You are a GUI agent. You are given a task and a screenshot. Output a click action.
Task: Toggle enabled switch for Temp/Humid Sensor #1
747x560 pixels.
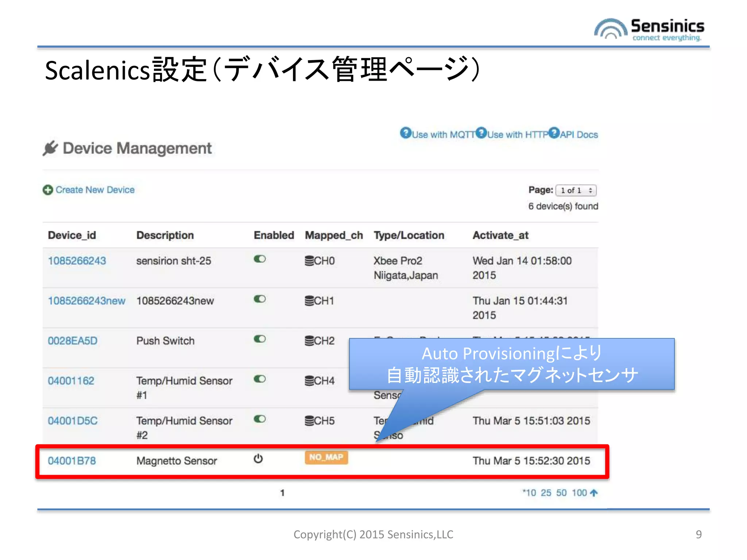[x=260, y=379]
